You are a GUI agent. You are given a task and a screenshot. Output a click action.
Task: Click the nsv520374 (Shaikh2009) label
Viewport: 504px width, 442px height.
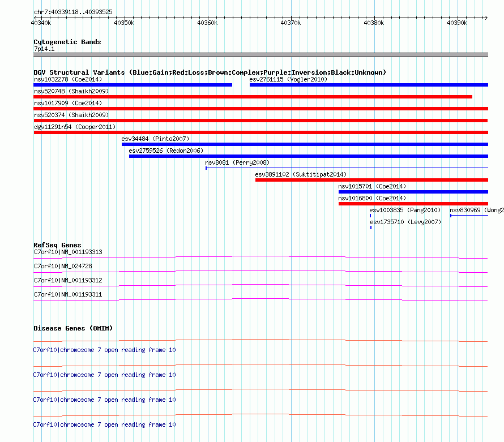pos(71,115)
